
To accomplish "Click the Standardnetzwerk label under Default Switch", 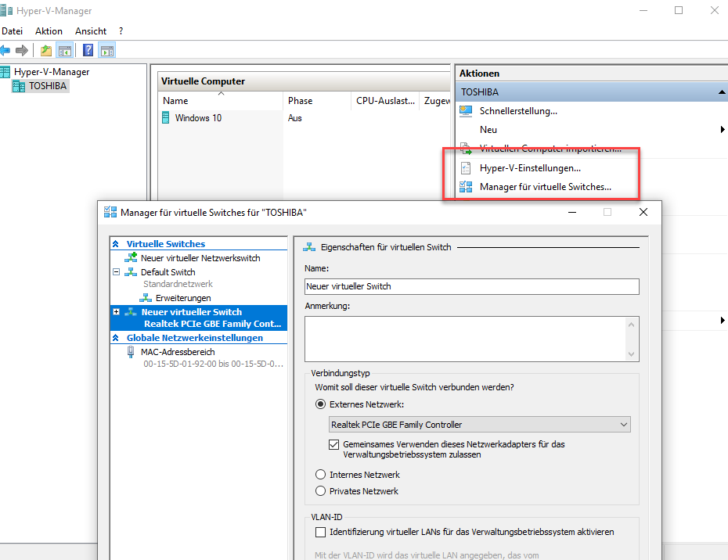I will click(x=178, y=284).
